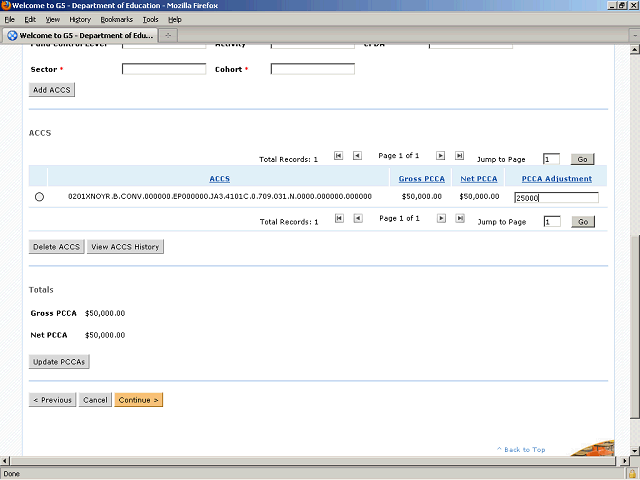Sort by the Gross PCCA column header
Viewport: 640px width, 480px height.
click(x=420, y=179)
